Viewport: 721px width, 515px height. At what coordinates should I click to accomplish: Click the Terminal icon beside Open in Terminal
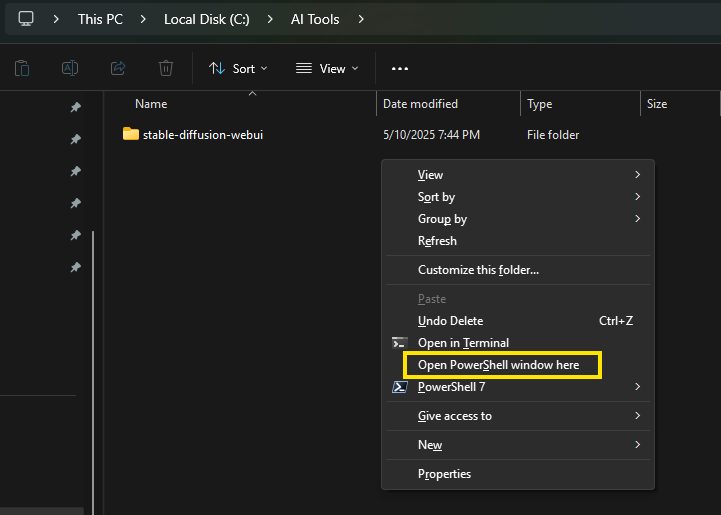399,343
